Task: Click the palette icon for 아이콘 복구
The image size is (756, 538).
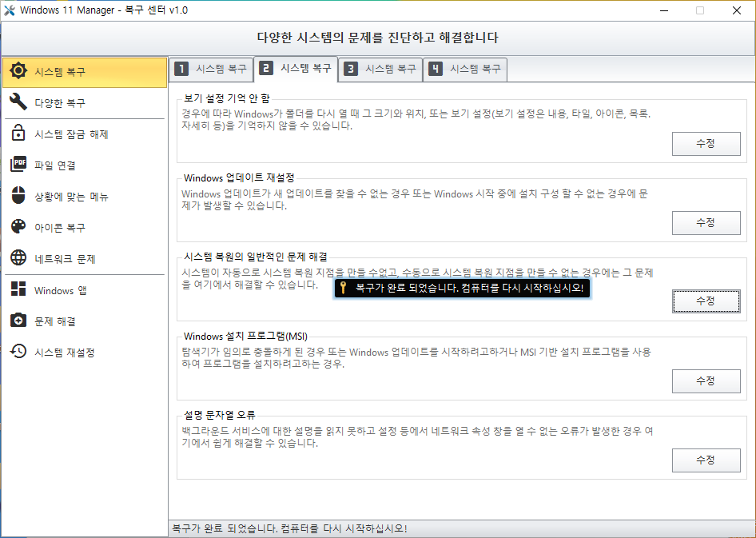Action: point(18,226)
